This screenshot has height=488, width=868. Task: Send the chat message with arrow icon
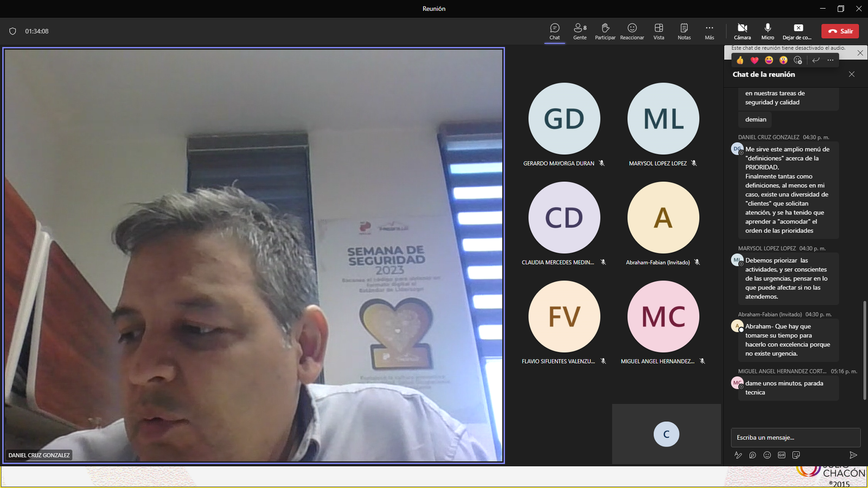click(x=853, y=455)
